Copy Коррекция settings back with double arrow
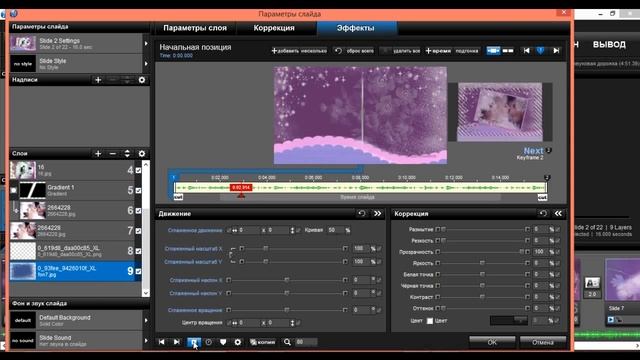 click(x=558, y=213)
